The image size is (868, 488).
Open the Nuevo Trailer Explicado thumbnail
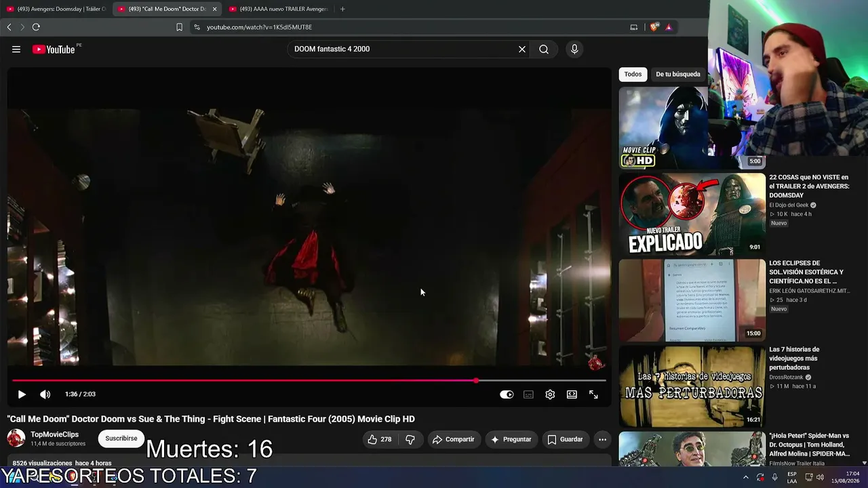[x=692, y=214]
